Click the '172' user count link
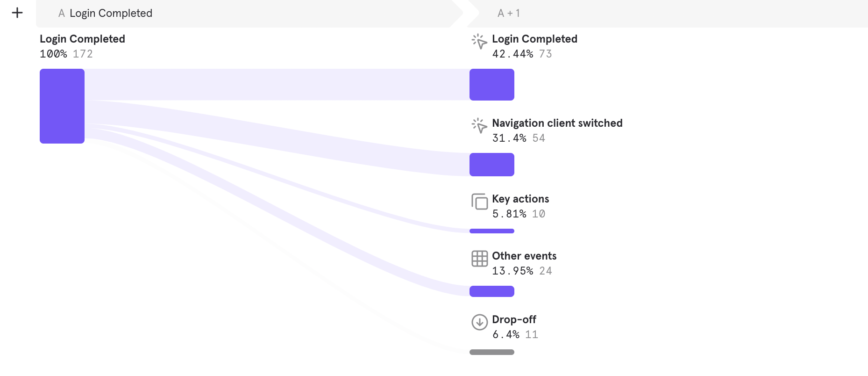This screenshot has height=376, width=868. tap(84, 53)
